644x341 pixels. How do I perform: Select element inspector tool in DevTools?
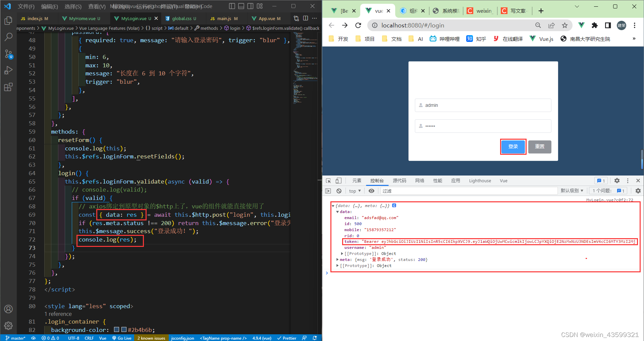pos(328,181)
